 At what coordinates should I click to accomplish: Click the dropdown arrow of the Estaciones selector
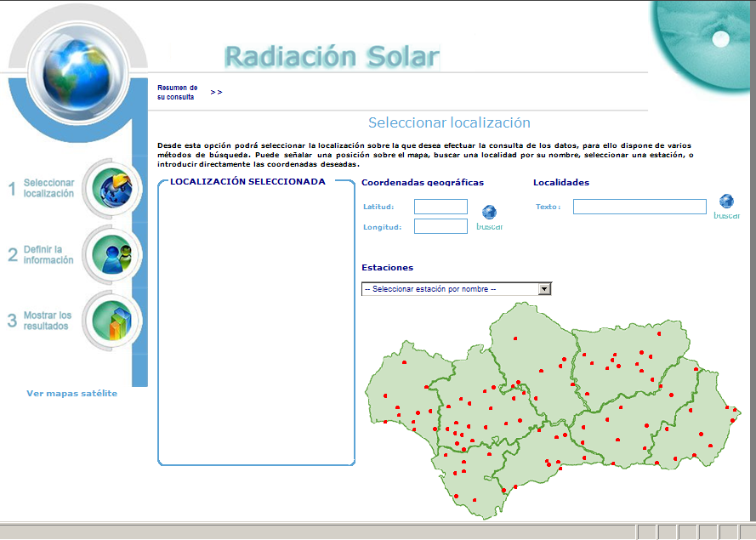[544, 288]
